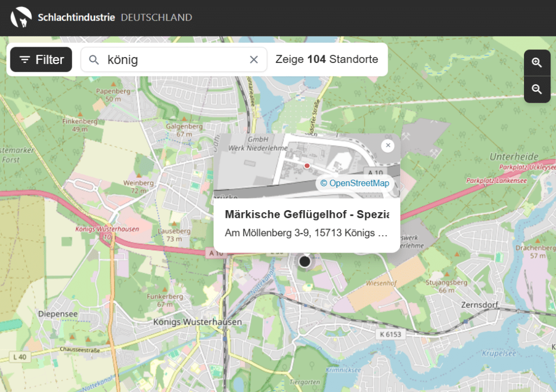The width and height of the screenshot is (556, 392).
Task: Click 'DEUTSCHLAND' header text
Action: pyautogui.click(x=156, y=17)
